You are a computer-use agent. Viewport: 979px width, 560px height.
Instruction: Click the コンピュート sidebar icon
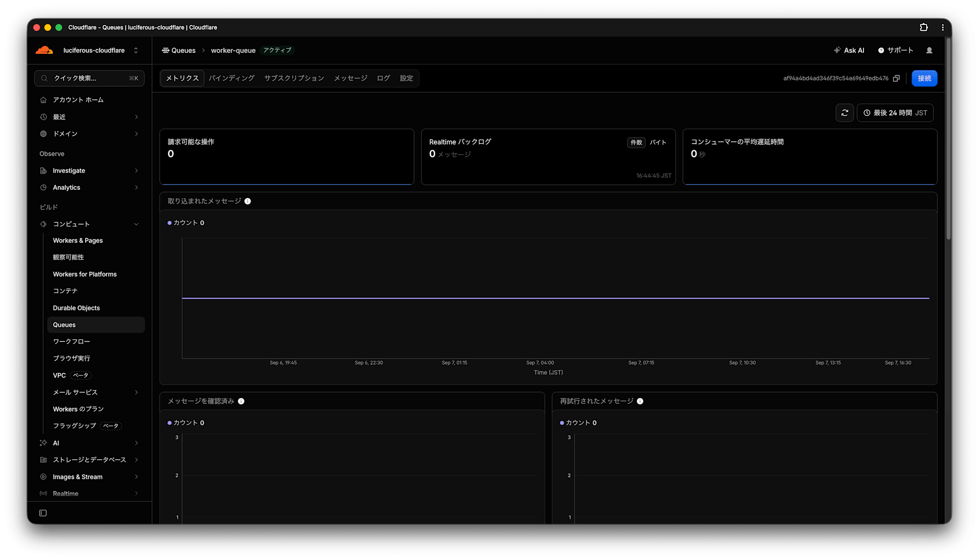pos(44,224)
